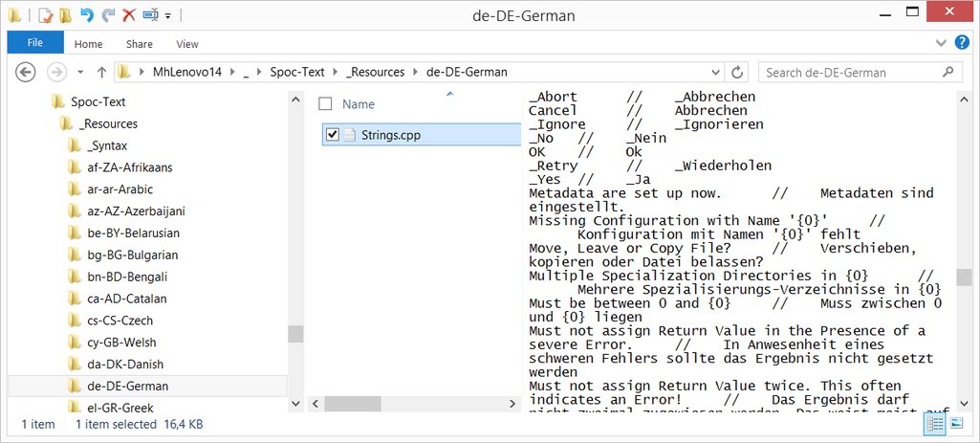Screen dimensions: 980x443
Task: Open window system menu via title folder icon
Action: (15, 14)
